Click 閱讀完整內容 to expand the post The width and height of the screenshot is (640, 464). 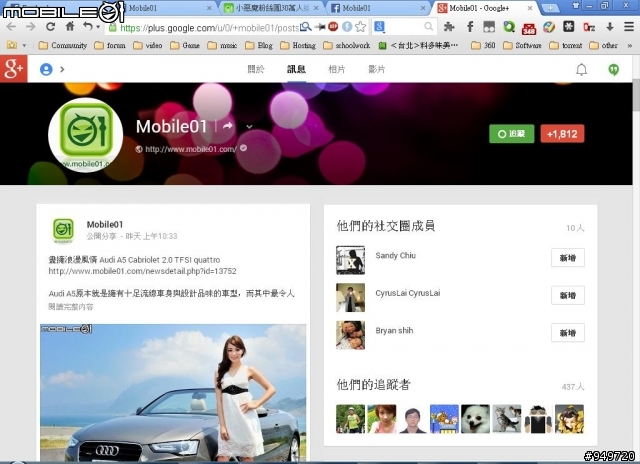pos(71,307)
